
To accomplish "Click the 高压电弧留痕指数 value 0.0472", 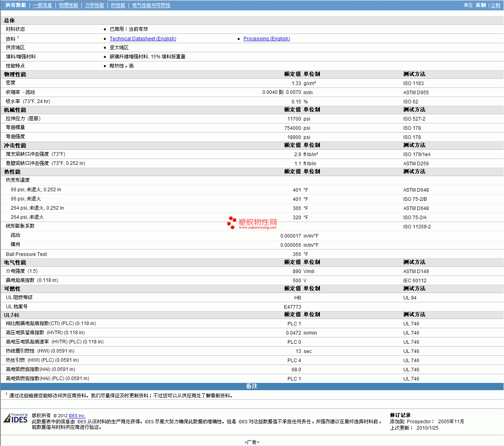I will pyautogui.click(x=294, y=333).
